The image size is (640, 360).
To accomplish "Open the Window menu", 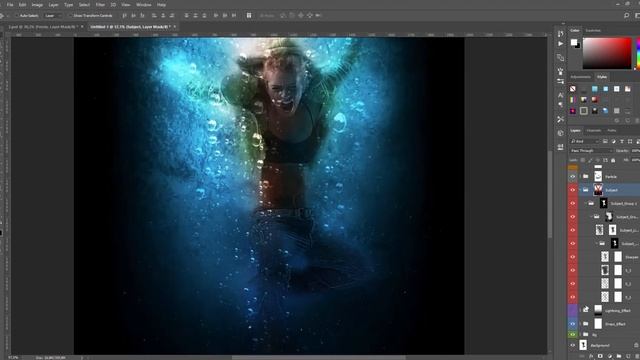I will (x=143, y=5).
